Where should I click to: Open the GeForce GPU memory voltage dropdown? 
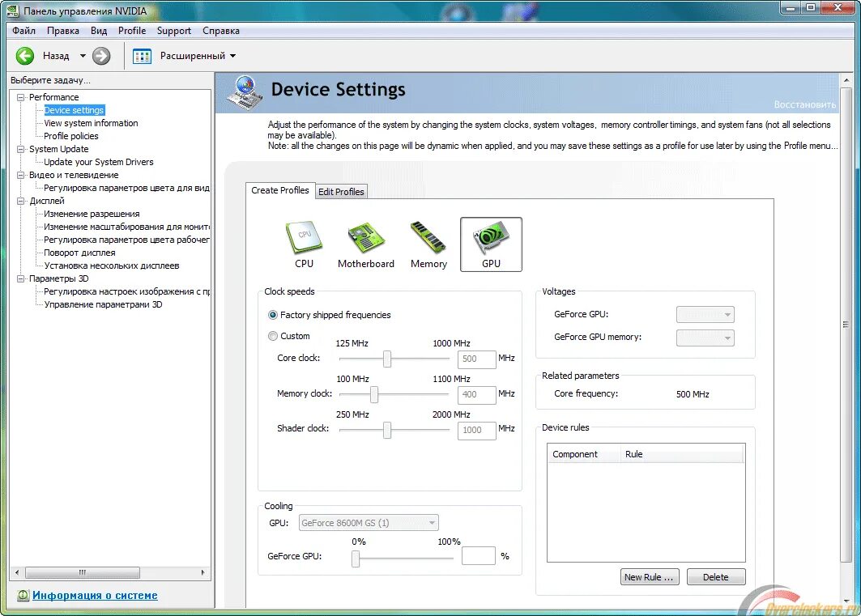pos(705,338)
